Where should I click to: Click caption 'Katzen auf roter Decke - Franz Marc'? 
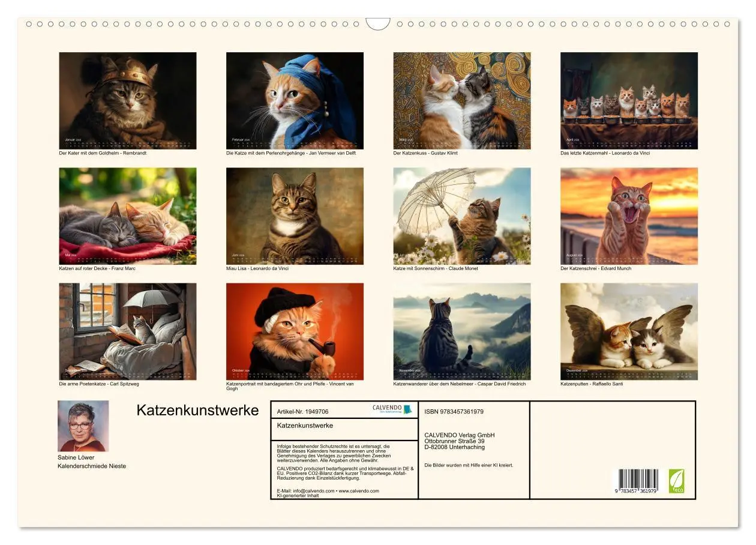point(97,268)
